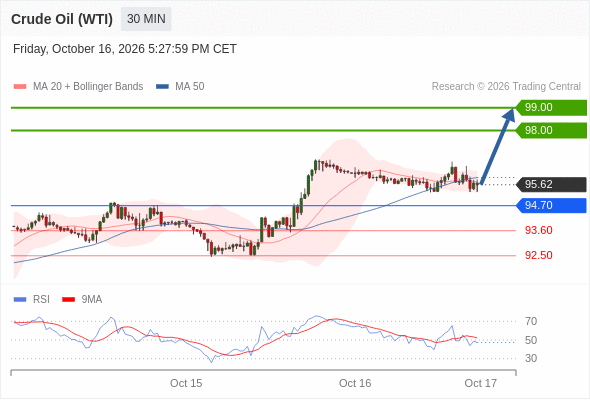Click the MA 20 + Bollinger Bands legend swatch
The width and height of the screenshot is (590, 400).
(20, 87)
